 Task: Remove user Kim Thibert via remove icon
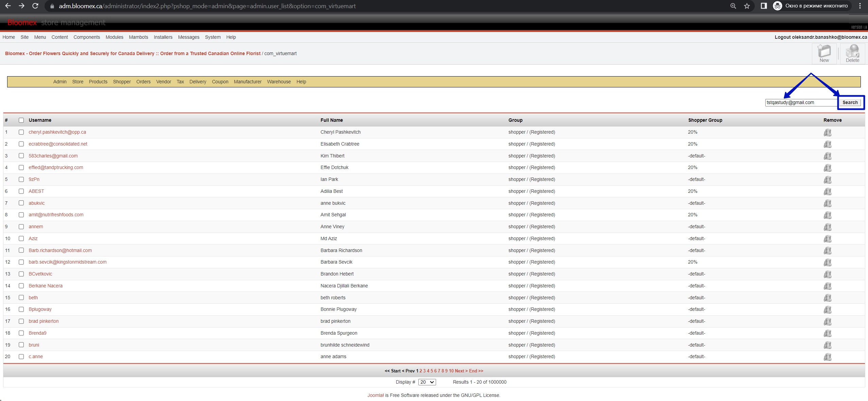click(x=828, y=156)
